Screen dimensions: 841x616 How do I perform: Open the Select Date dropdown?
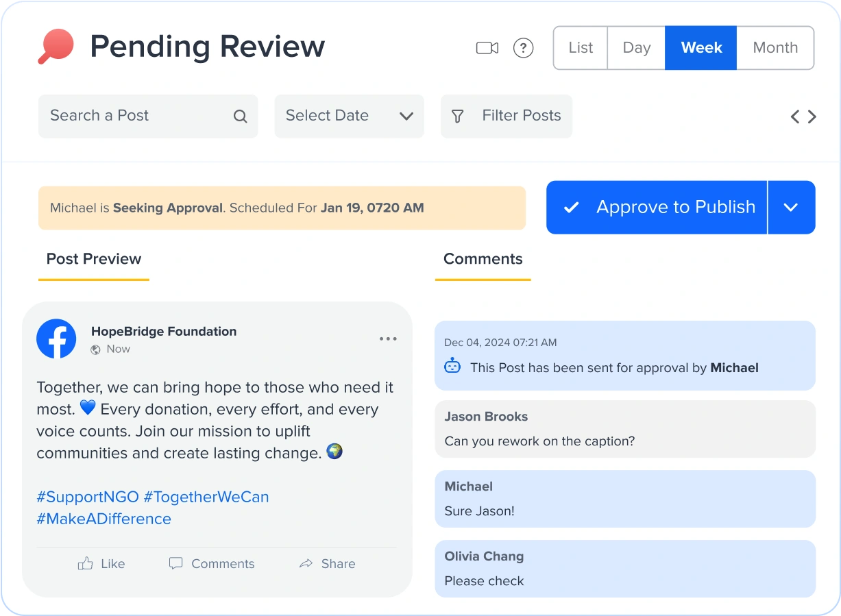[x=349, y=116]
